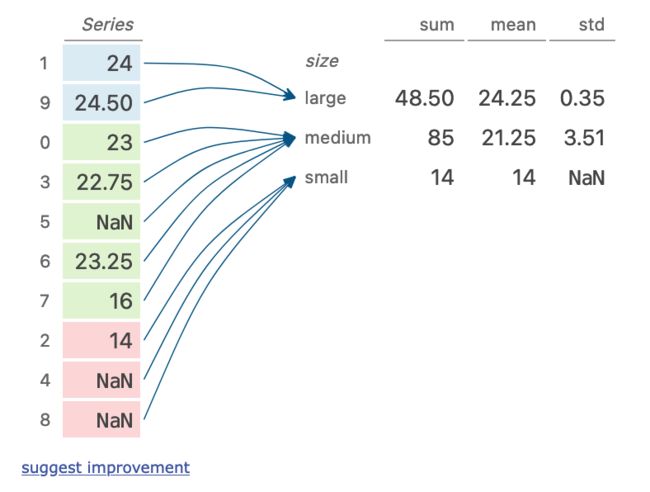Select the large group label
Screen dimensions: 650x492
click(325, 99)
